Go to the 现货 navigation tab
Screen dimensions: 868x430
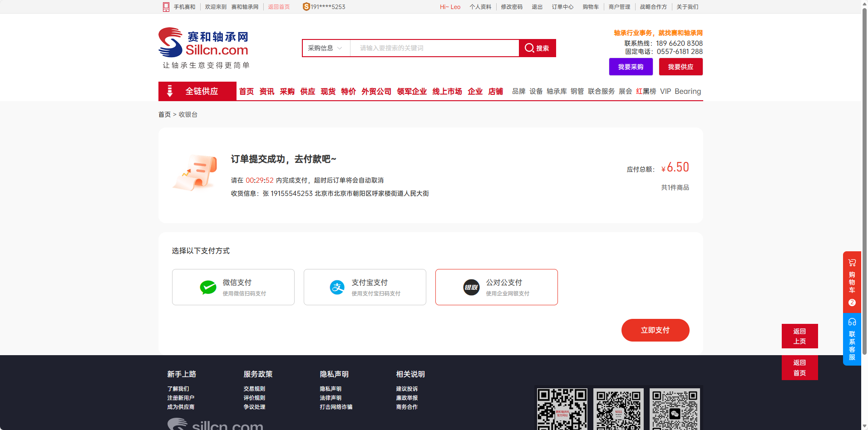(328, 91)
